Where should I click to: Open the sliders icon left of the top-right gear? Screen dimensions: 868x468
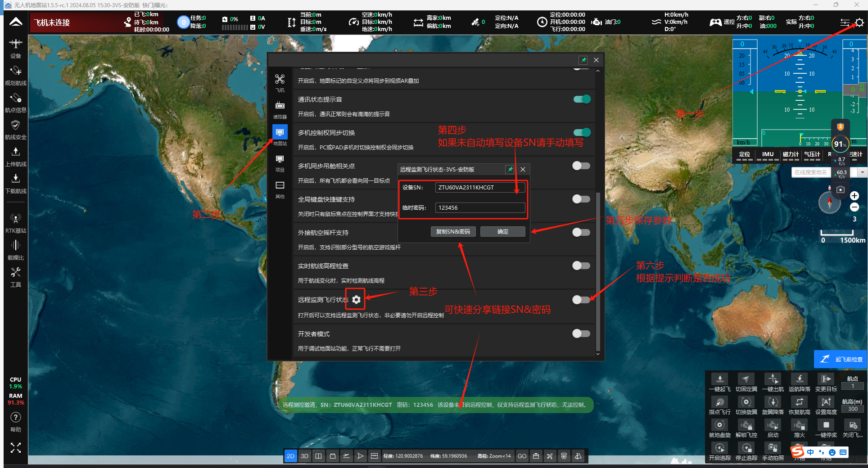click(x=845, y=22)
